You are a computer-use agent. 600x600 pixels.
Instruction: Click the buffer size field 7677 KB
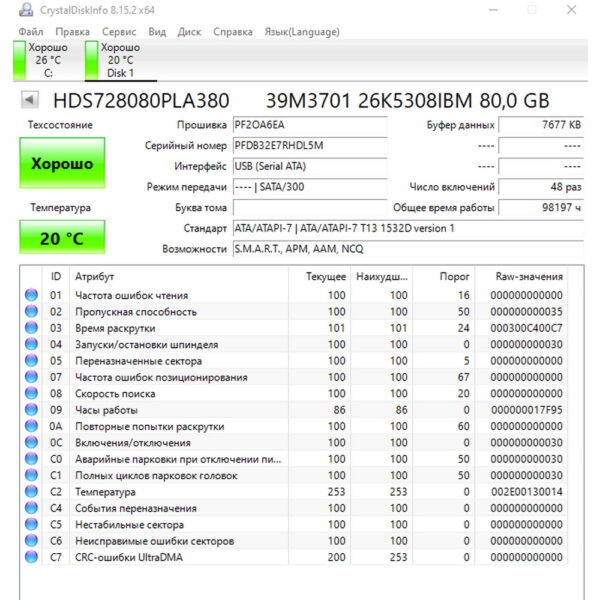(541, 125)
